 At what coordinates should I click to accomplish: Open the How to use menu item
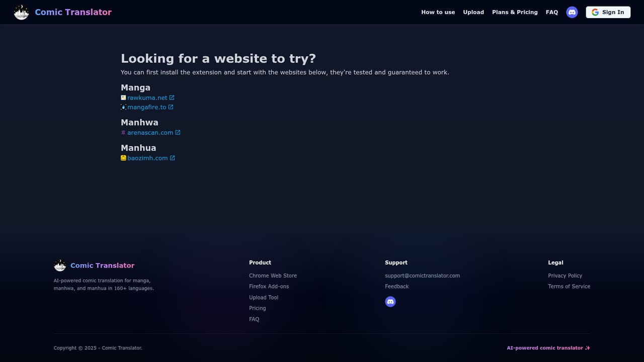click(x=438, y=12)
